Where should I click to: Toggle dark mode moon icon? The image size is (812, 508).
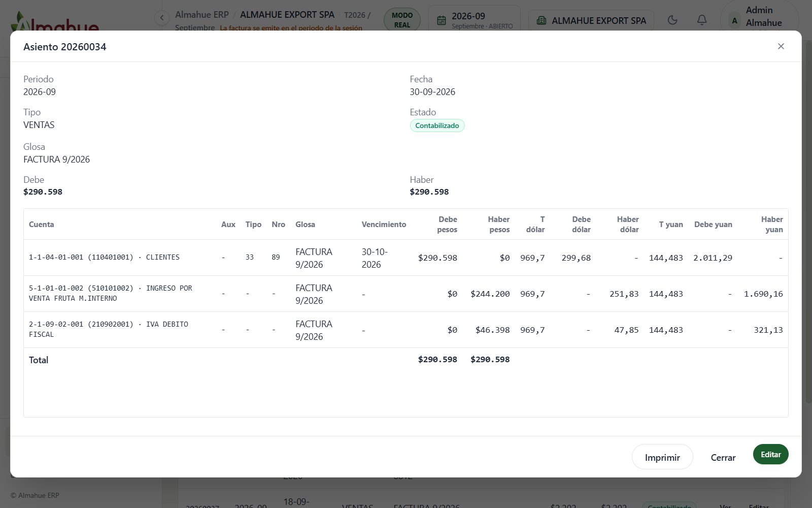pyautogui.click(x=672, y=20)
